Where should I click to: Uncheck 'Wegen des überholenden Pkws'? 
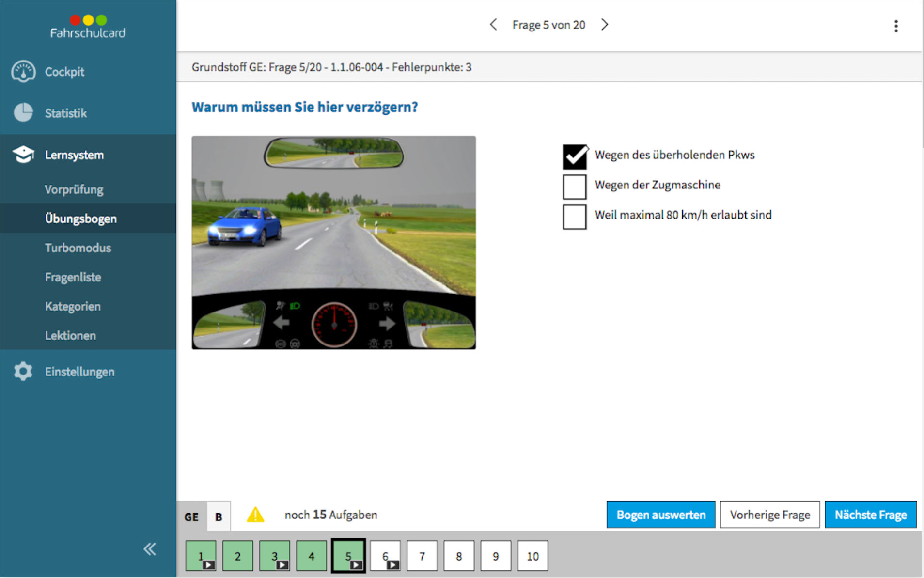[x=575, y=156]
